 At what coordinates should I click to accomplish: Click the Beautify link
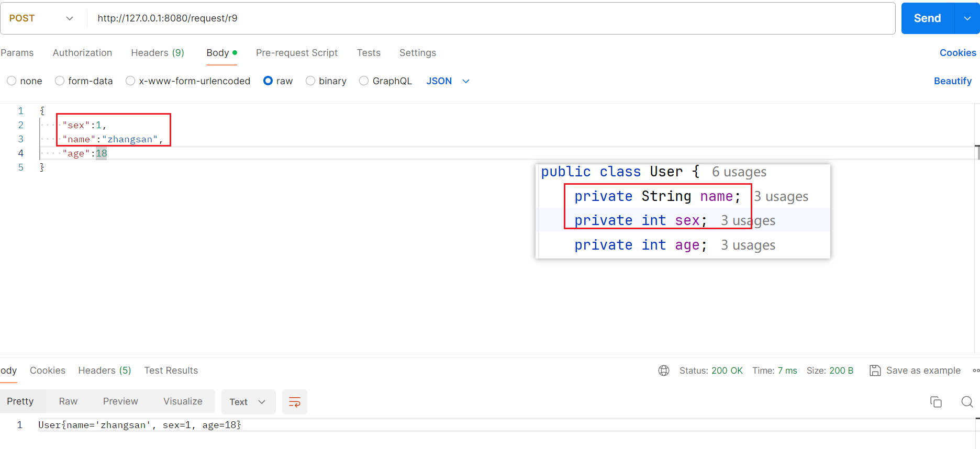pyautogui.click(x=952, y=81)
